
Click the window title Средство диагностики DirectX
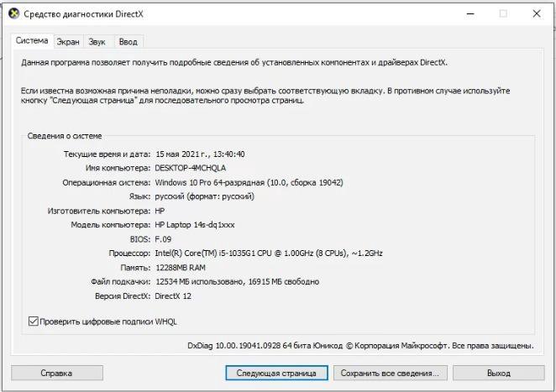[82, 14]
